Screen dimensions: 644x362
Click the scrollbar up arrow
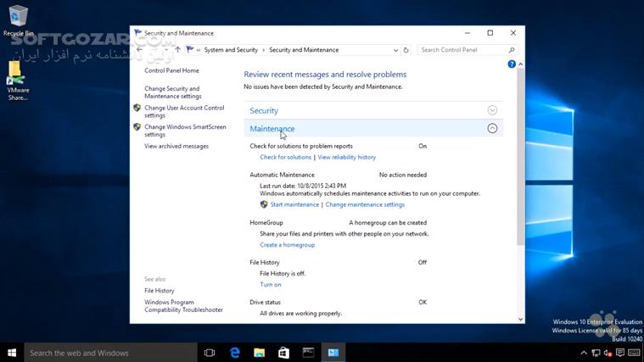click(520, 64)
